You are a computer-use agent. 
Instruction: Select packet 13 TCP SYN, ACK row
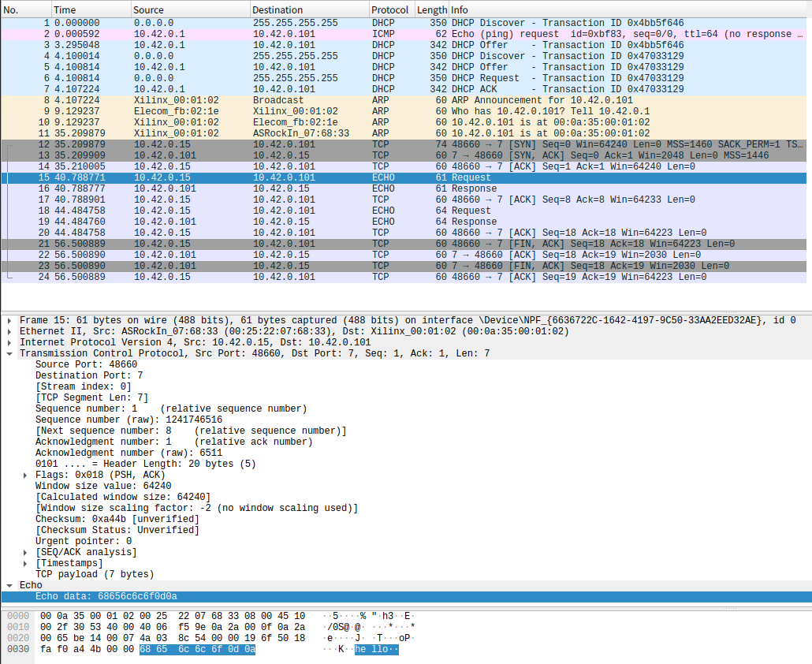(404, 155)
